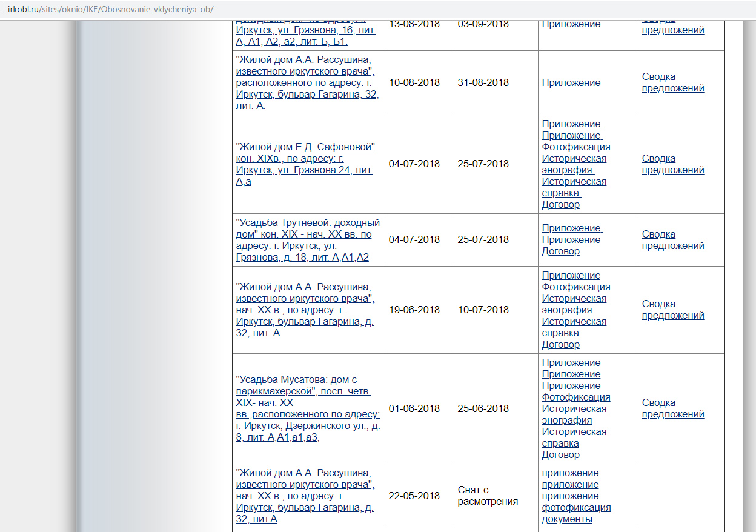
Task: Open Фотофиксация in the 19-06-2018 row
Action: (575, 287)
